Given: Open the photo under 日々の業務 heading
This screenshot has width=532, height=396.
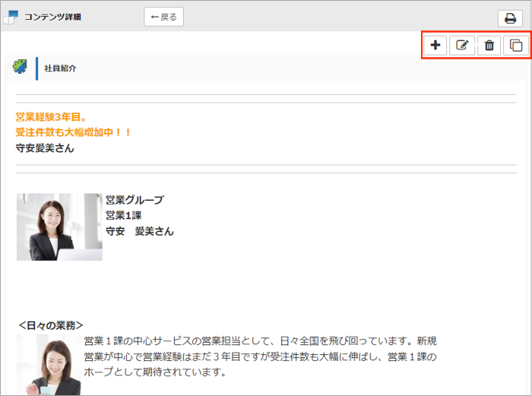Looking at the screenshot, I should (x=49, y=364).
